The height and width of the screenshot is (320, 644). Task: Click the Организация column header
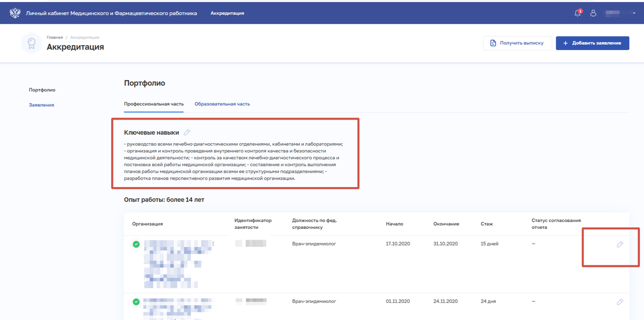coord(148,224)
